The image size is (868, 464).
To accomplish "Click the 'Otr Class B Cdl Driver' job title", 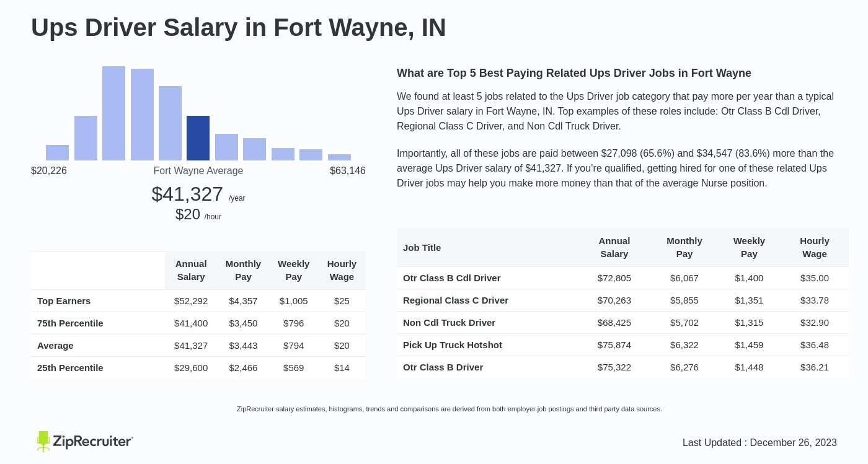I will point(452,278).
